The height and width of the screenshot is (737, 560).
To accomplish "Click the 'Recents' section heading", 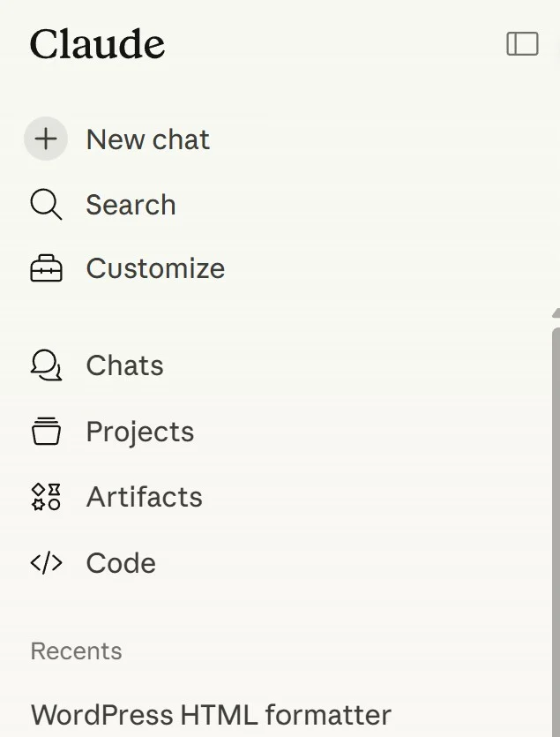I will coord(76,651).
